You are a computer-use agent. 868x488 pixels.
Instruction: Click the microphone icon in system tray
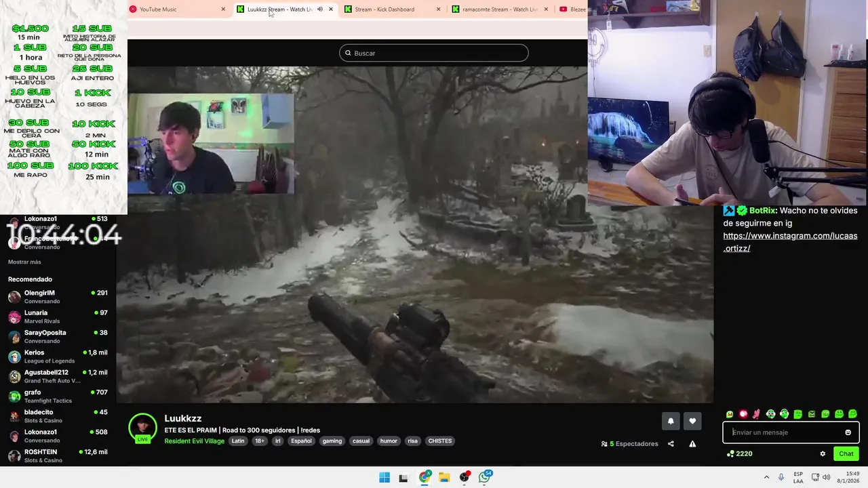pyautogui.click(x=781, y=477)
